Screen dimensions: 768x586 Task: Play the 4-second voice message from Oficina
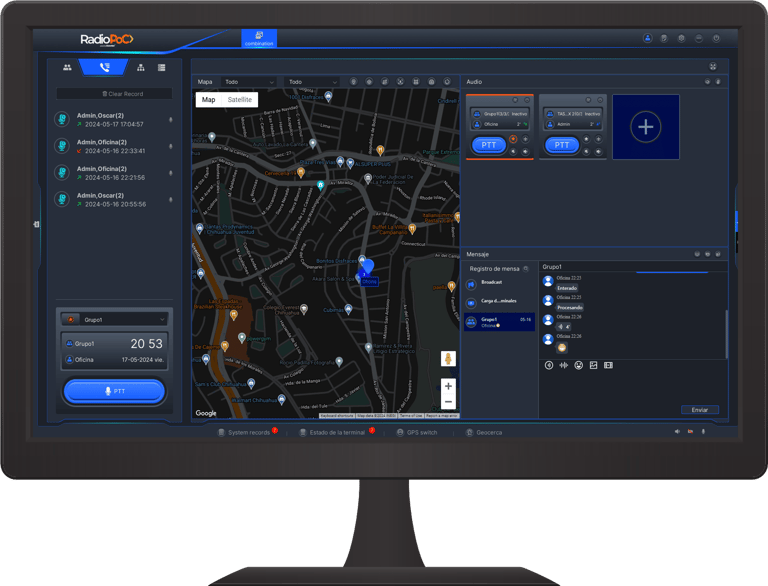click(564, 327)
